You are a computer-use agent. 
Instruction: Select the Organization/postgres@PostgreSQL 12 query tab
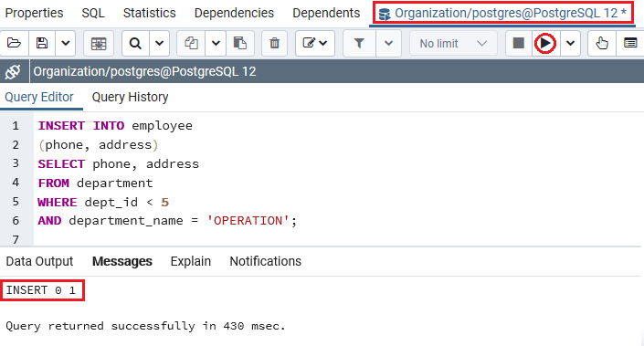[x=503, y=13]
